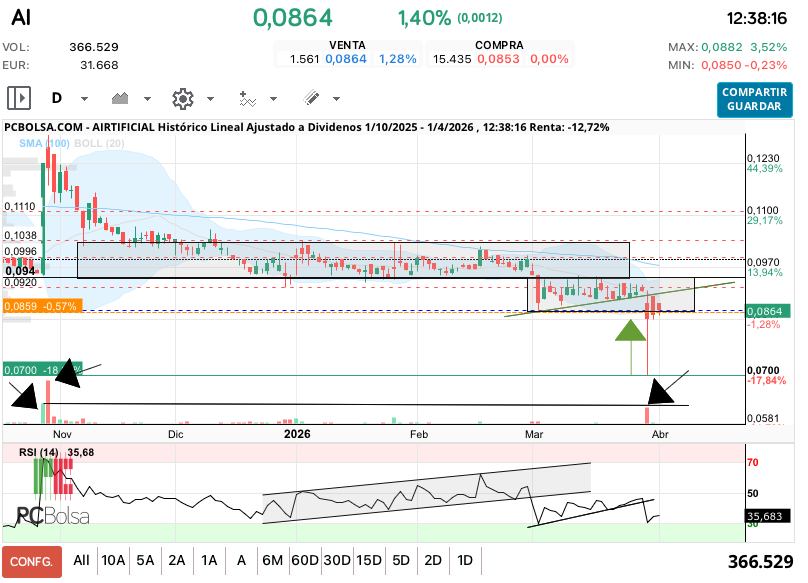Select the 1A range tab
The height and width of the screenshot is (583, 808).
click(209, 561)
